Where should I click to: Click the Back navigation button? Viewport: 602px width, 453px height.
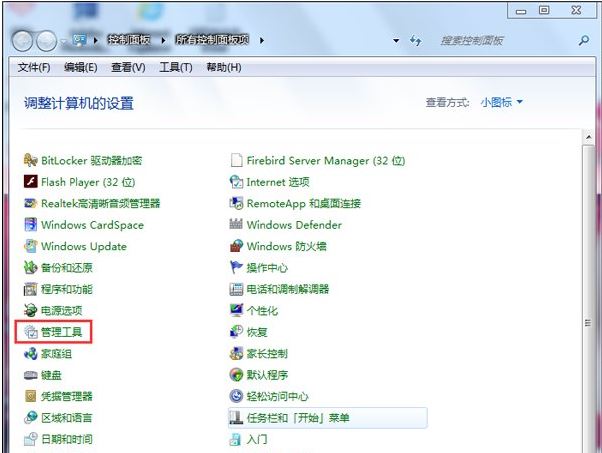pyautogui.click(x=22, y=41)
